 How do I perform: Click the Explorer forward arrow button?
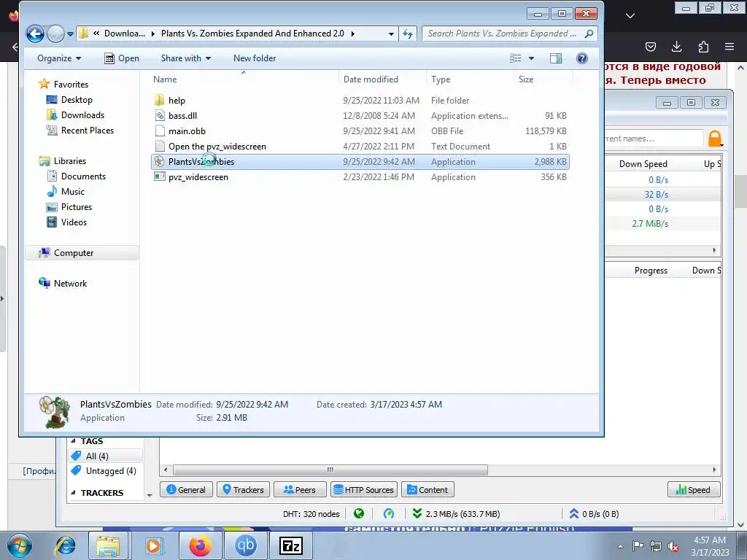point(55,34)
